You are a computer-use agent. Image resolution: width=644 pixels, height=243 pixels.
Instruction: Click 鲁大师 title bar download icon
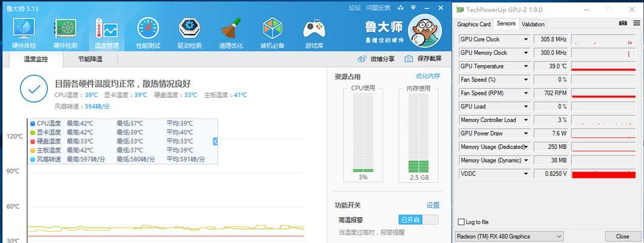tap(401, 7)
